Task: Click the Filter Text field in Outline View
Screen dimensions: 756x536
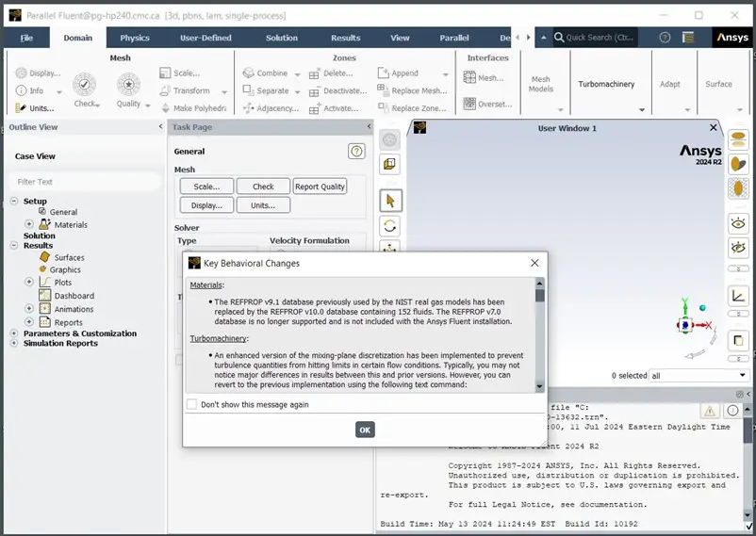Action: 85,182
